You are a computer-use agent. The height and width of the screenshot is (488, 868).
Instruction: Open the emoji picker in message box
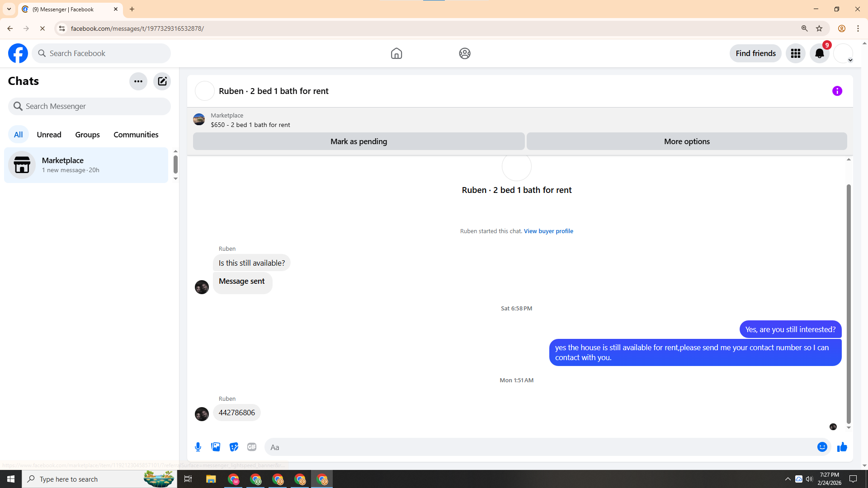[822, 447]
